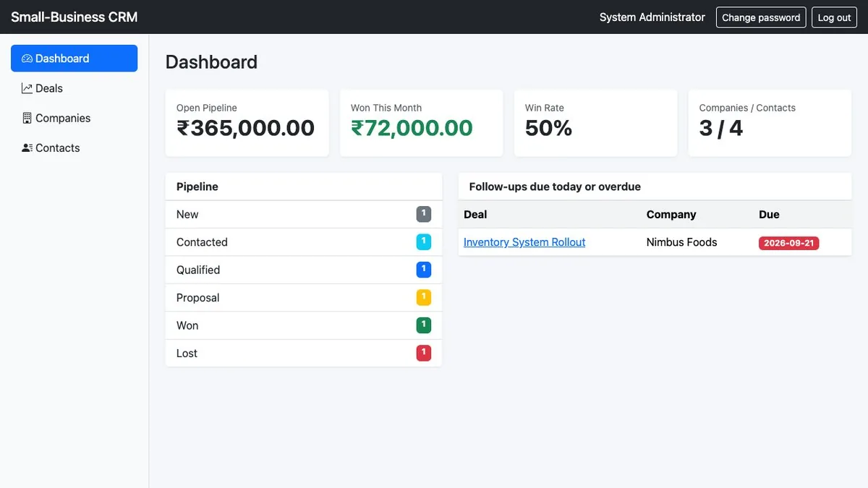Click the red count badge for Lost
Viewport: 868px width, 488px height.
pyautogui.click(x=424, y=353)
